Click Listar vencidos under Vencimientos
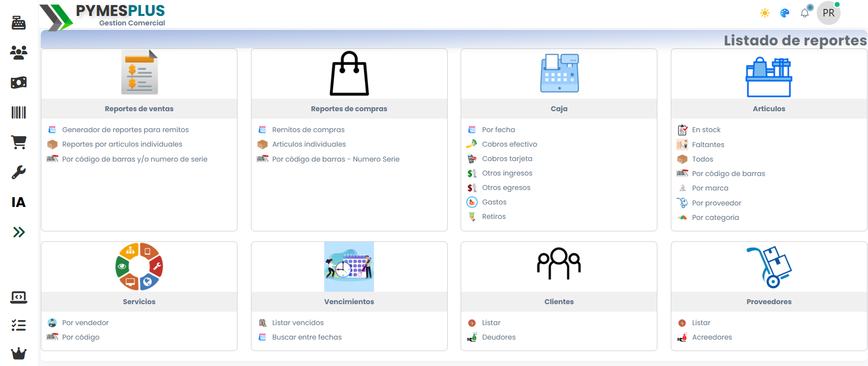This screenshot has width=868, height=366. (x=297, y=323)
